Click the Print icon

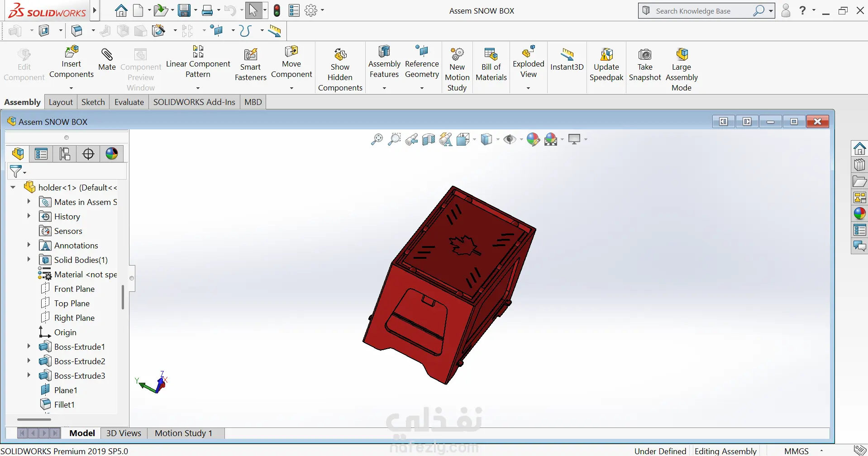[207, 10]
